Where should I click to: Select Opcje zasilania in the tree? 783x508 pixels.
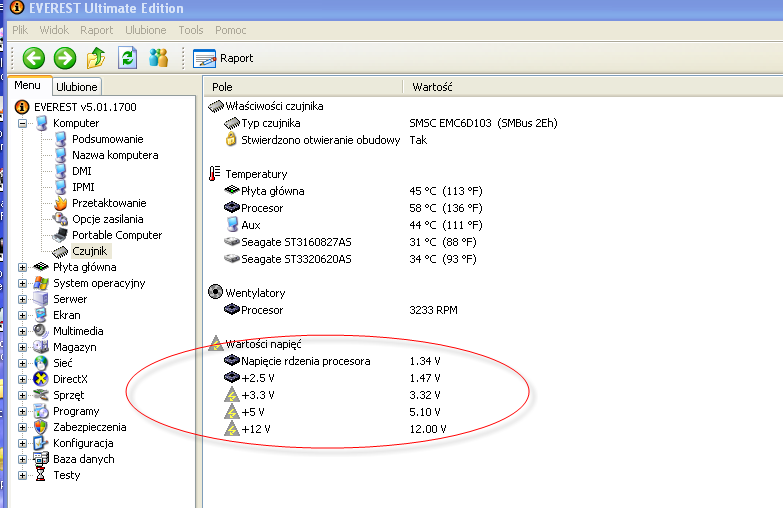[x=108, y=219]
